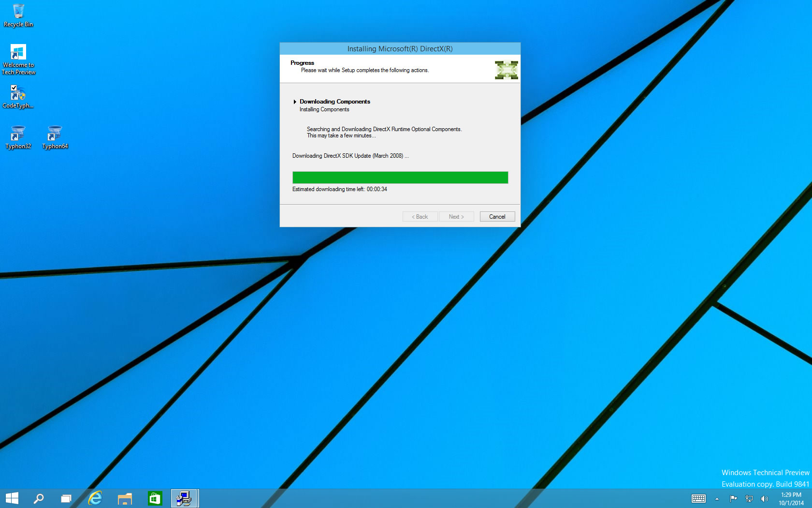Viewport: 812px width, 508px height.
Task: Open the taskbar Search magnifier
Action: [x=39, y=498]
